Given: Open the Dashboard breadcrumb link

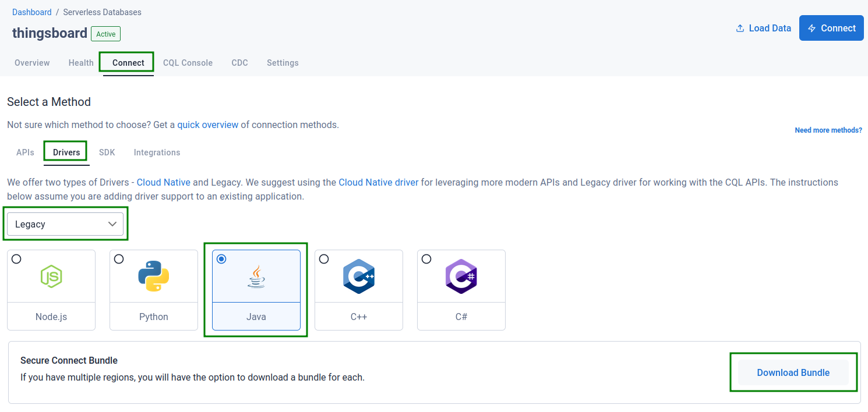Looking at the screenshot, I should tap(32, 12).
